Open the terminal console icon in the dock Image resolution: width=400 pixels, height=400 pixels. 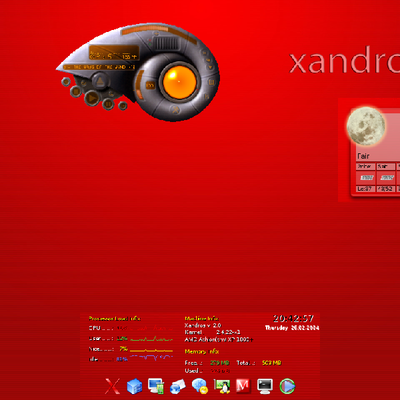pyautogui.click(x=265, y=386)
